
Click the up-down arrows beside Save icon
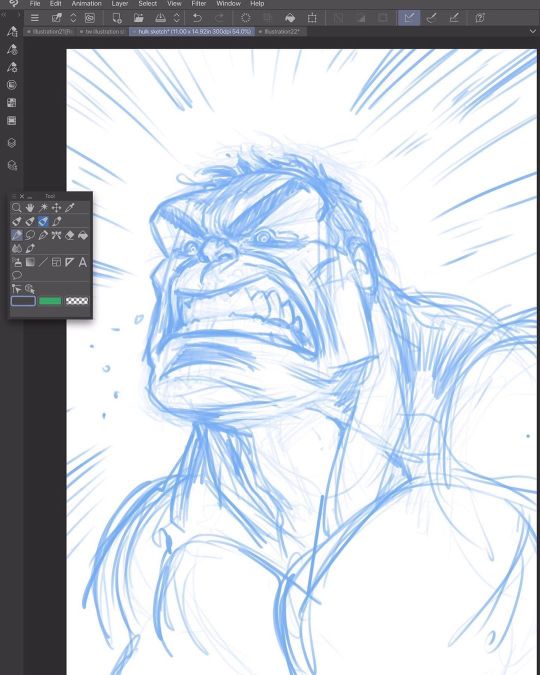[176, 18]
